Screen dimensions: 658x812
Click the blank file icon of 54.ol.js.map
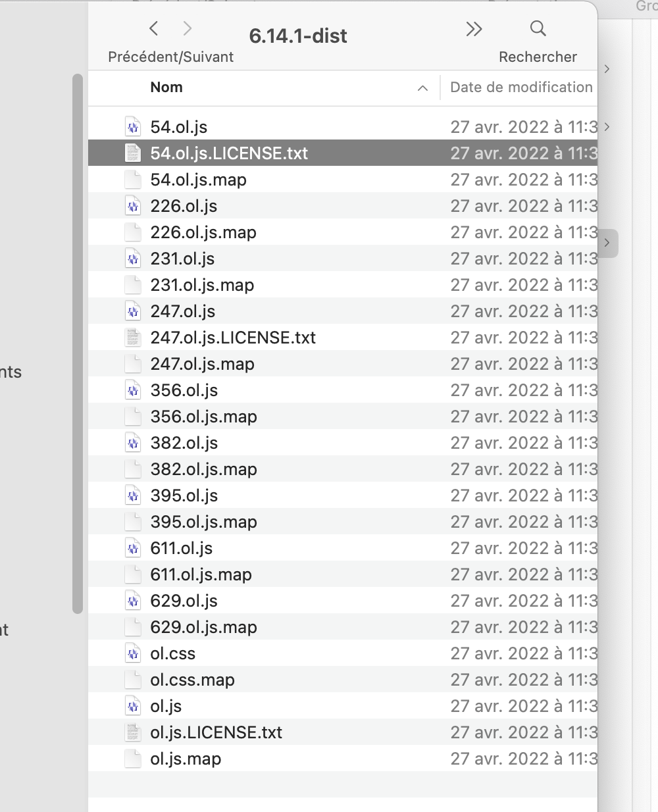pos(133,180)
